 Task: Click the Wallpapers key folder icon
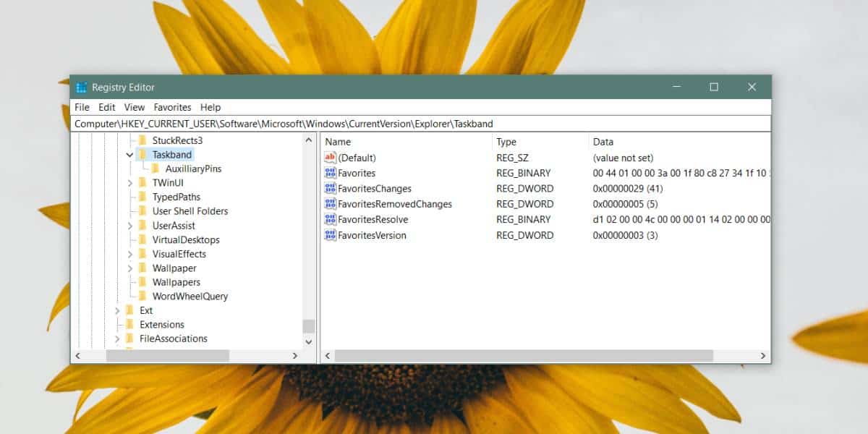[x=142, y=282]
